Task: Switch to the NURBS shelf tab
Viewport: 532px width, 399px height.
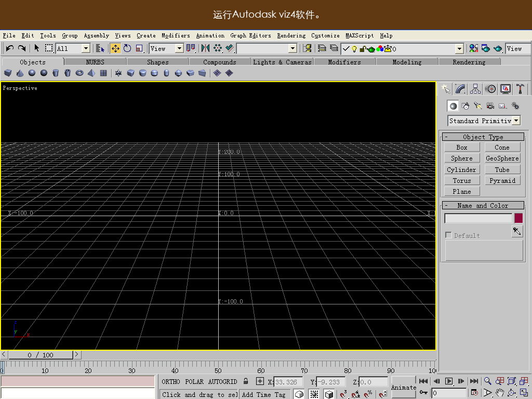Action: pyautogui.click(x=96, y=62)
